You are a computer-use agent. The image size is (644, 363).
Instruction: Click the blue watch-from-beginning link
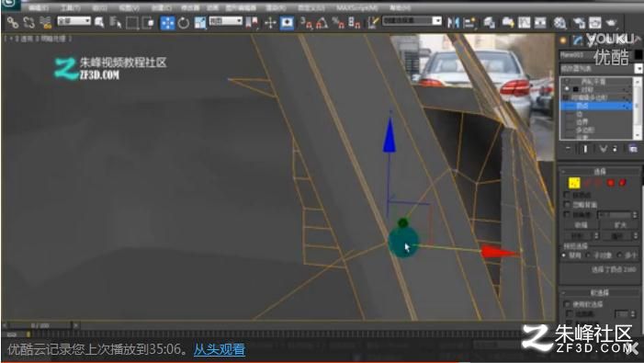(x=220, y=349)
